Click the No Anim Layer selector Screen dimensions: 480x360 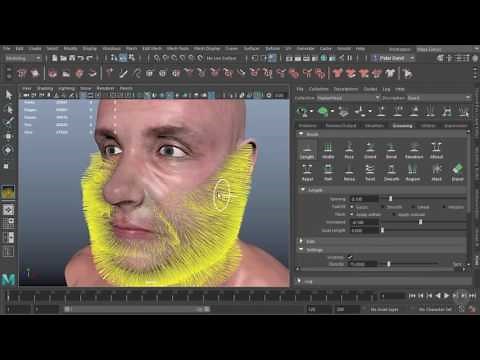[x=384, y=309]
